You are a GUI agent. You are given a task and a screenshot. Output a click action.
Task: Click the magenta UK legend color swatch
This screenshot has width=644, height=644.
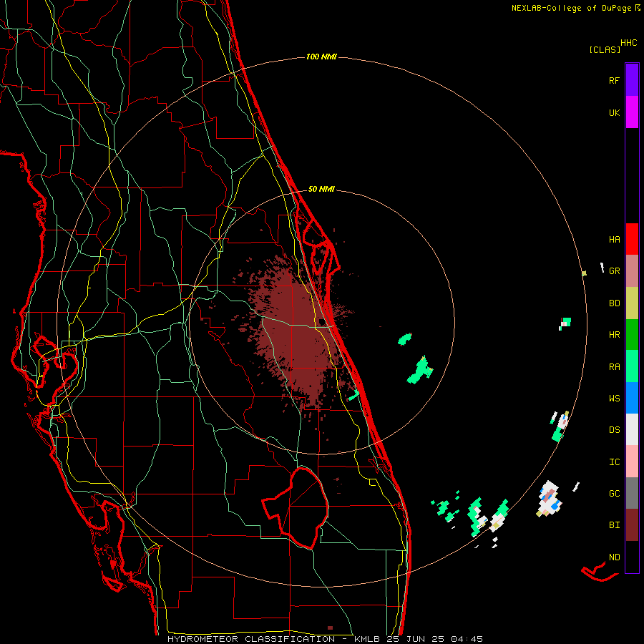click(x=632, y=112)
